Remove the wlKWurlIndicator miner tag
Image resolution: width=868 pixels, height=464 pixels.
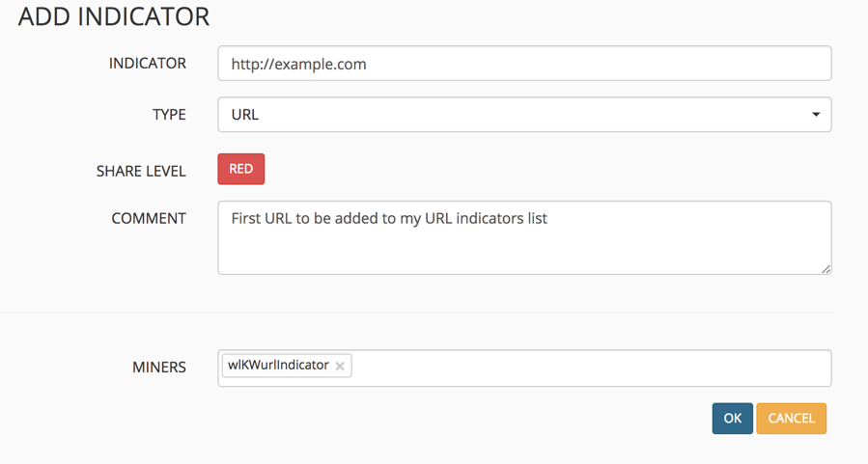click(x=340, y=366)
